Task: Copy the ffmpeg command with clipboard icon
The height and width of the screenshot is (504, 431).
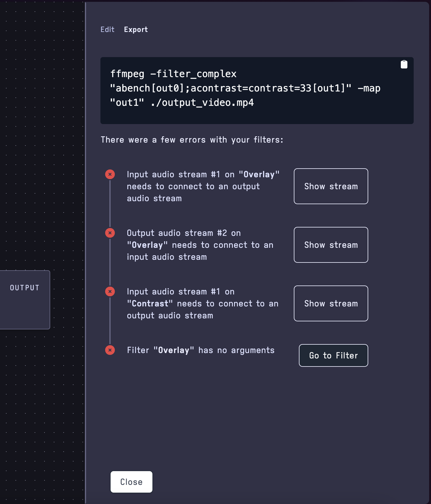Action: point(404,65)
